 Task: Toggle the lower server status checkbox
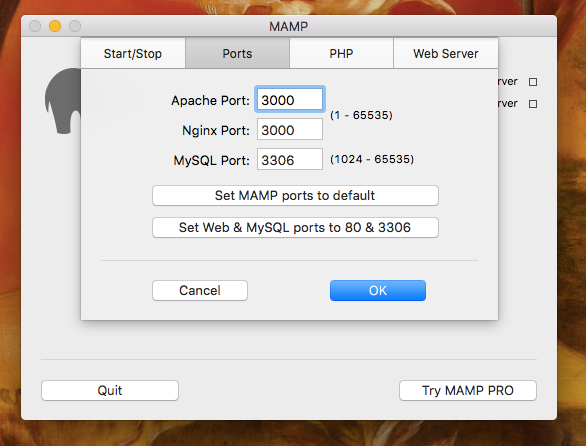click(x=533, y=104)
